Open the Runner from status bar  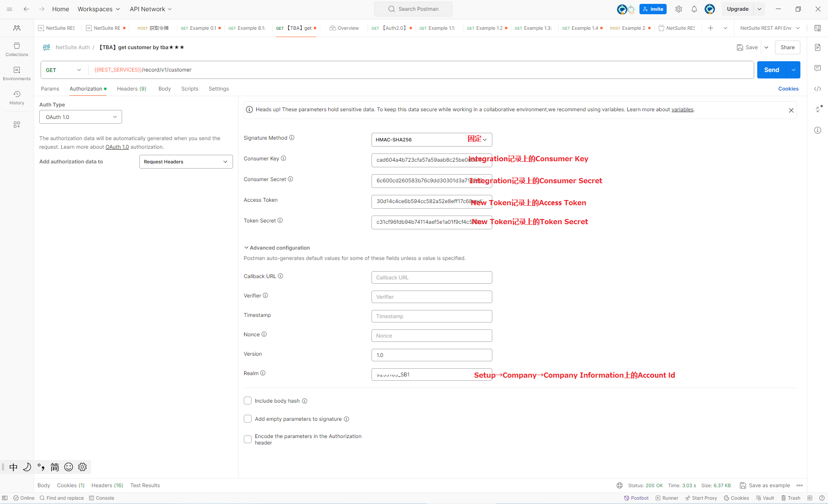[667, 498]
